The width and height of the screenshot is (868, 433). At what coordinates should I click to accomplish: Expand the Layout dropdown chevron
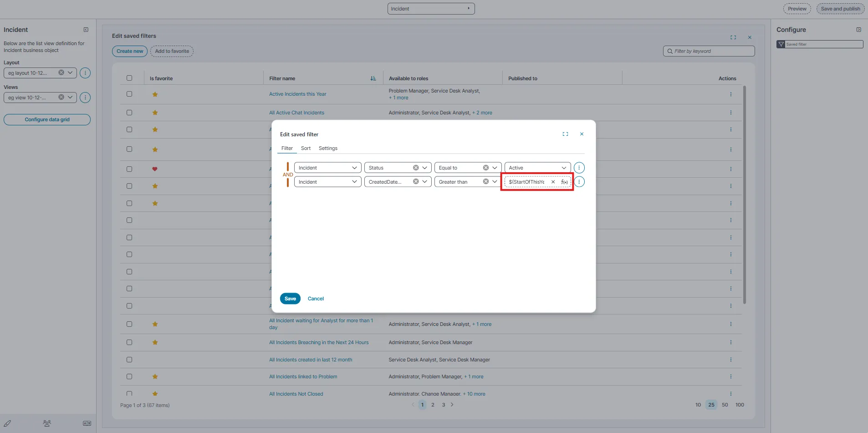[x=70, y=72]
